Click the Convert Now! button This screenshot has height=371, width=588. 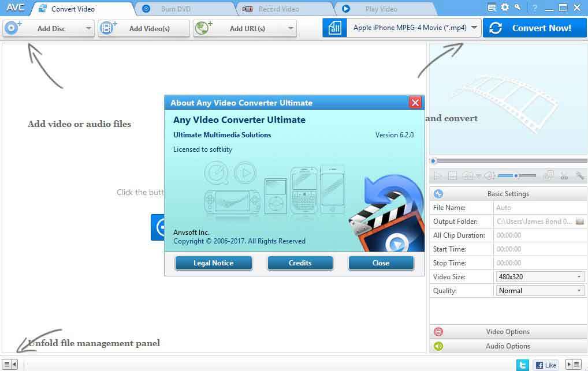pos(534,28)
